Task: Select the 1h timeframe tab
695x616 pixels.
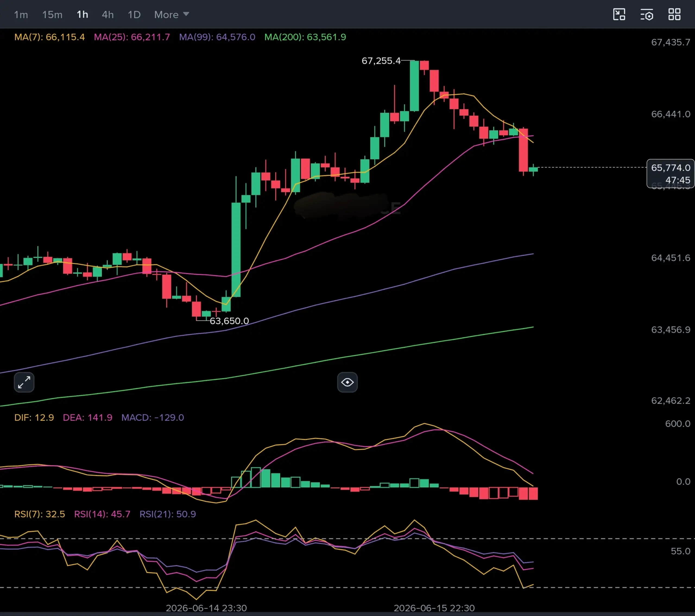Action: click(x=82, y=15)
